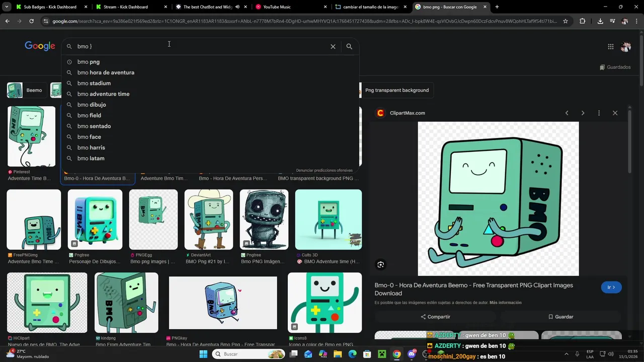644x362 pixels.
Task: Click the Png transparent background chip
Action: pos(396,90)
